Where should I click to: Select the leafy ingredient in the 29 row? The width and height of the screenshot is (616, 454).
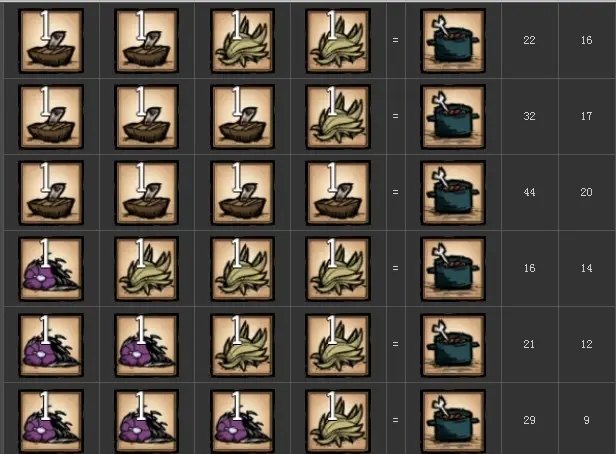click(x=337, y=421)
